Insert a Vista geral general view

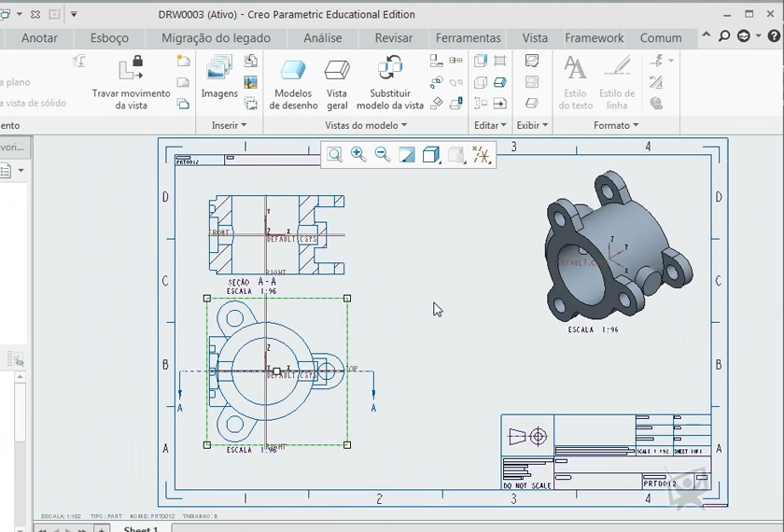tap(337, 71)
